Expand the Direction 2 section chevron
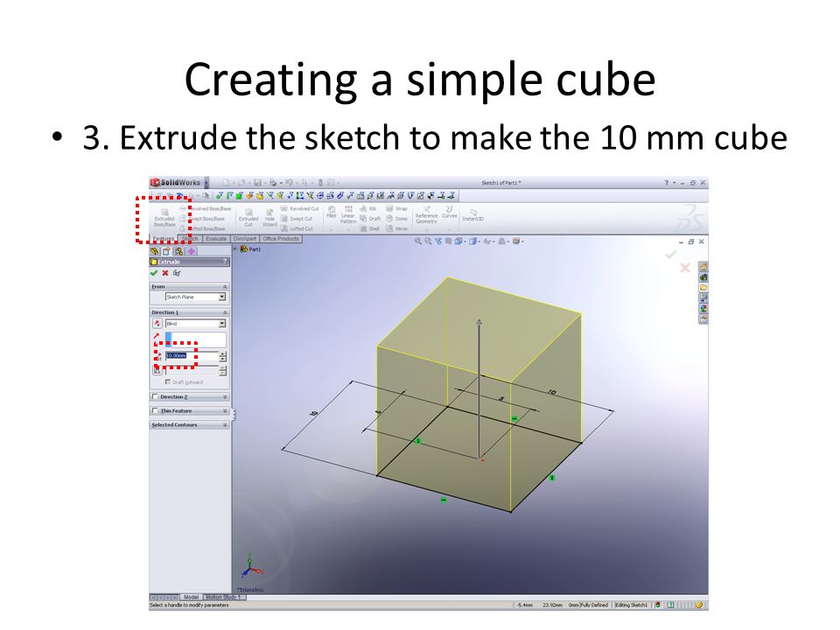The image size is (840, 630). (x=225, y=397)
